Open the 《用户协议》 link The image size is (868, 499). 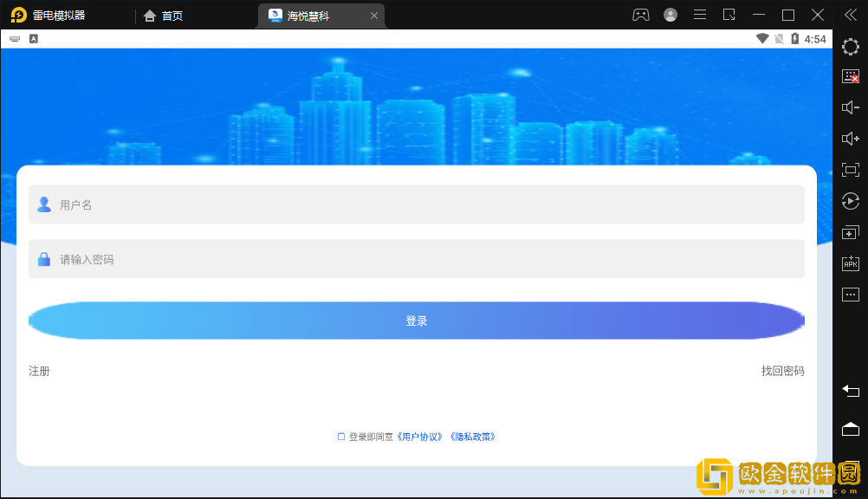tap(421, 437)
